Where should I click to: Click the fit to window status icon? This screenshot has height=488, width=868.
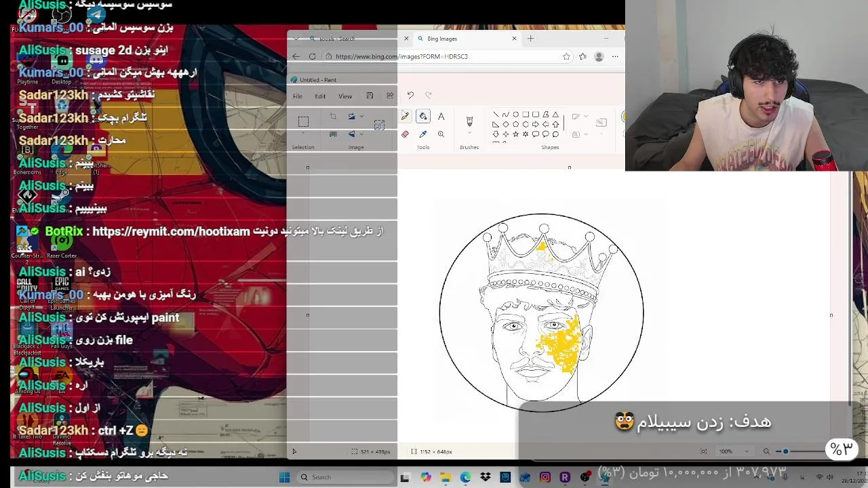703,451
